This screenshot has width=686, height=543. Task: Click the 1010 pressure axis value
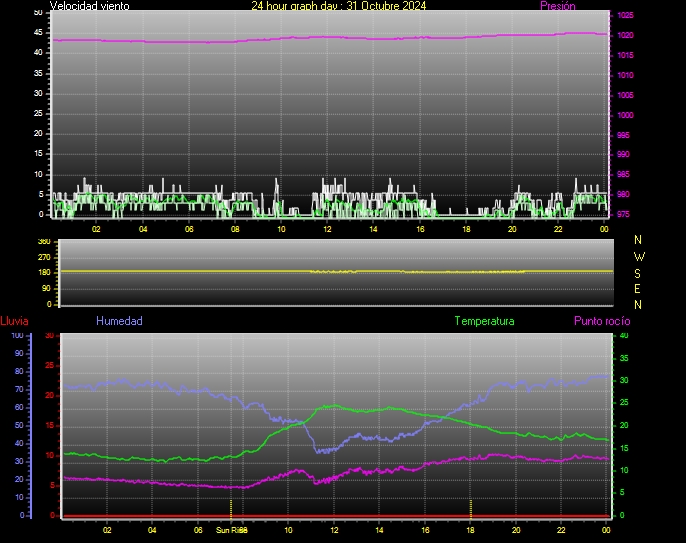(x=625, y=75)
